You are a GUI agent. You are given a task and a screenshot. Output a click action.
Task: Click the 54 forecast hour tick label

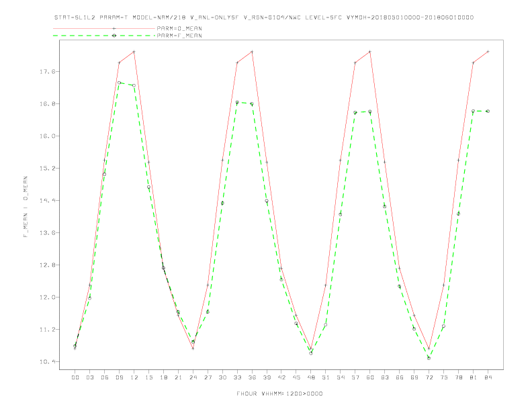(x=341, y=377)
